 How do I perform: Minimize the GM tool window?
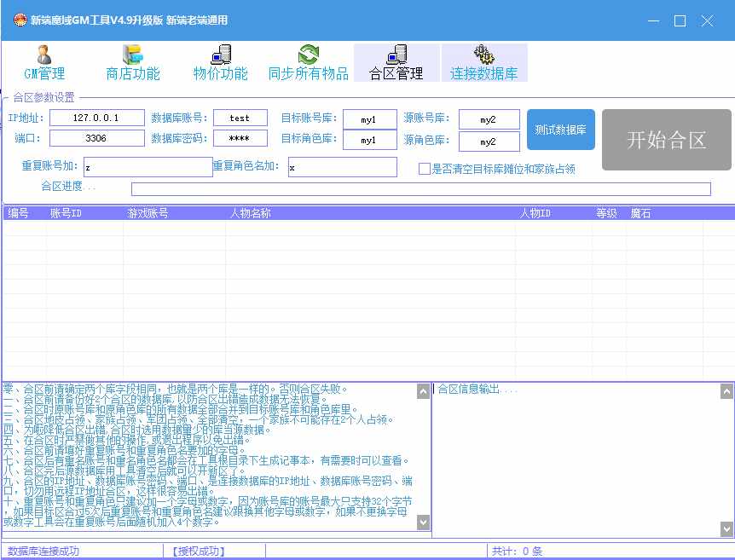tap(653, 20)
